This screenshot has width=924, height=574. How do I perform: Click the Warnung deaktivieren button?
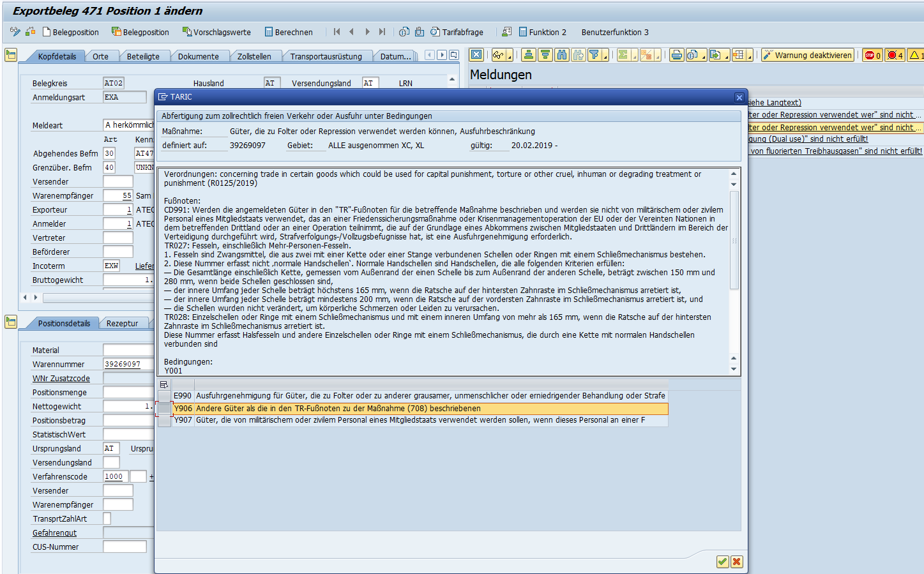click(x=808, y=56)
